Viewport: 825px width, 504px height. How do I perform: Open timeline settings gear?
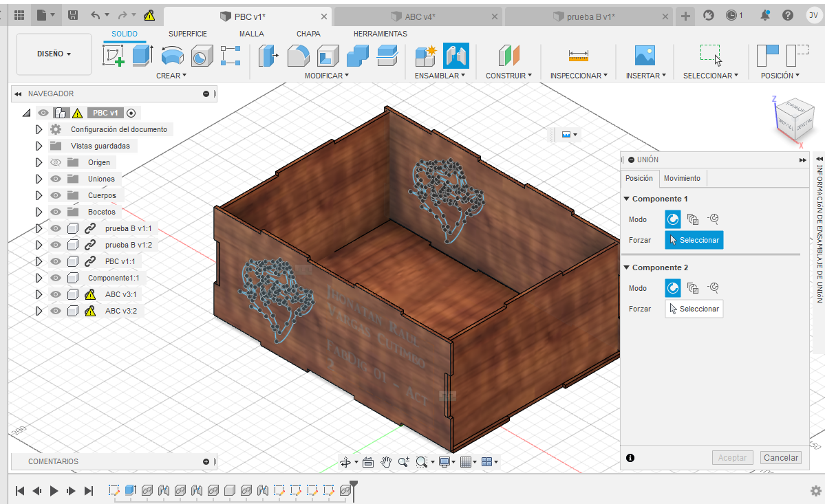815,491
